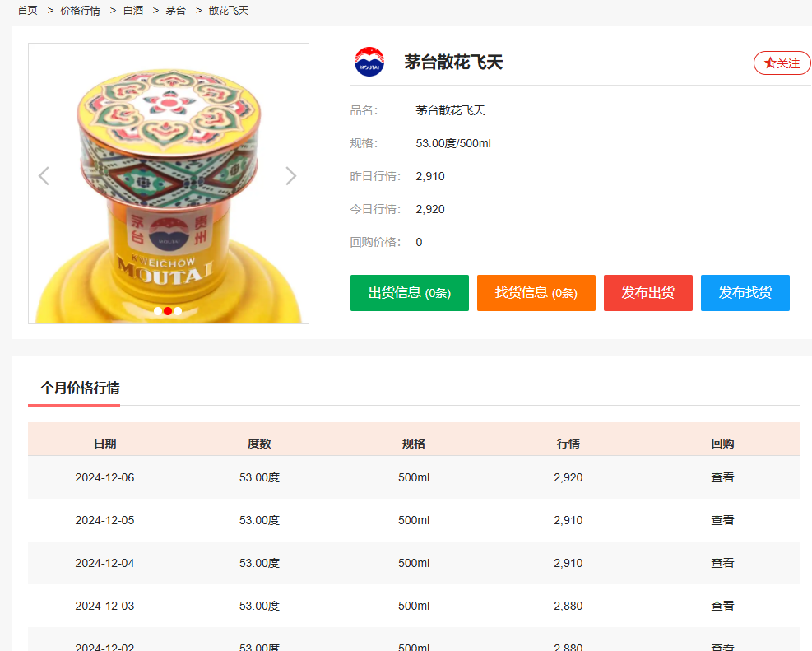Click the 回购 column header
The height and width of the screenshot is (651, 812).
[722, 444]
